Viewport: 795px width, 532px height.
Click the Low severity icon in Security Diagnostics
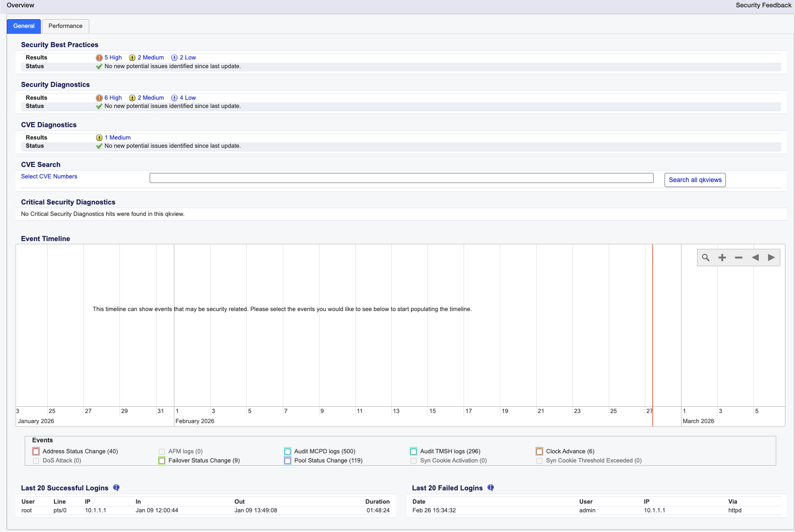tap(174, 98)
